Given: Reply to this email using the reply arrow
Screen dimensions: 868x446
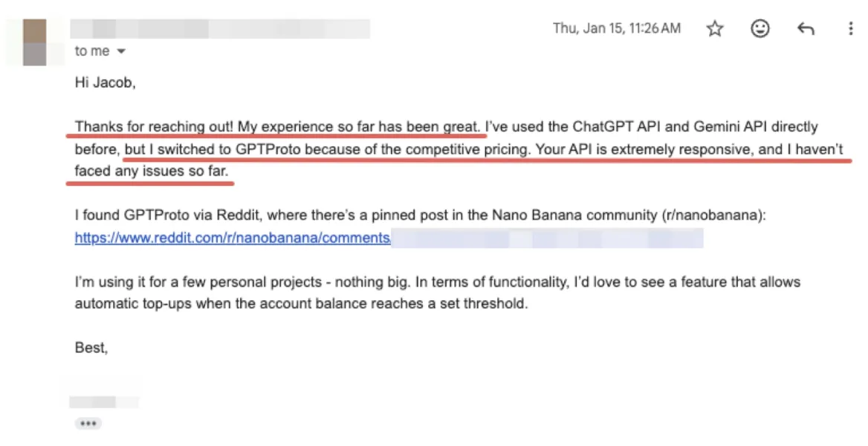Looking at the screenshot, I should click(806, 28).
